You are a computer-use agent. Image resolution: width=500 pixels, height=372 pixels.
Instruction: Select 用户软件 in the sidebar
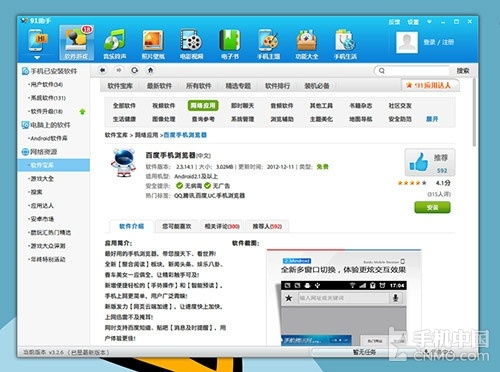(46, 84)
